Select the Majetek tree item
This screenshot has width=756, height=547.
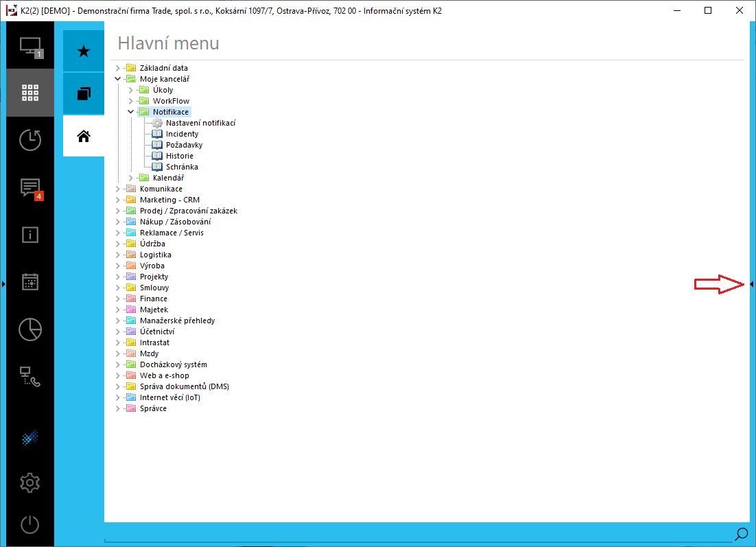154,310
